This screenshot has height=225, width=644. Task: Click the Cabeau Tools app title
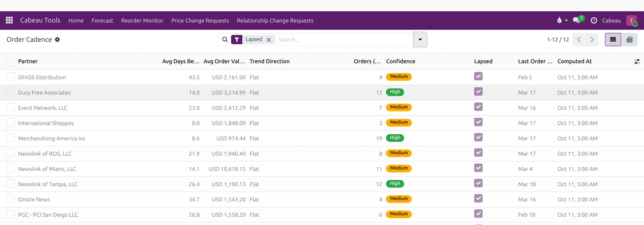tap(40, 20)
